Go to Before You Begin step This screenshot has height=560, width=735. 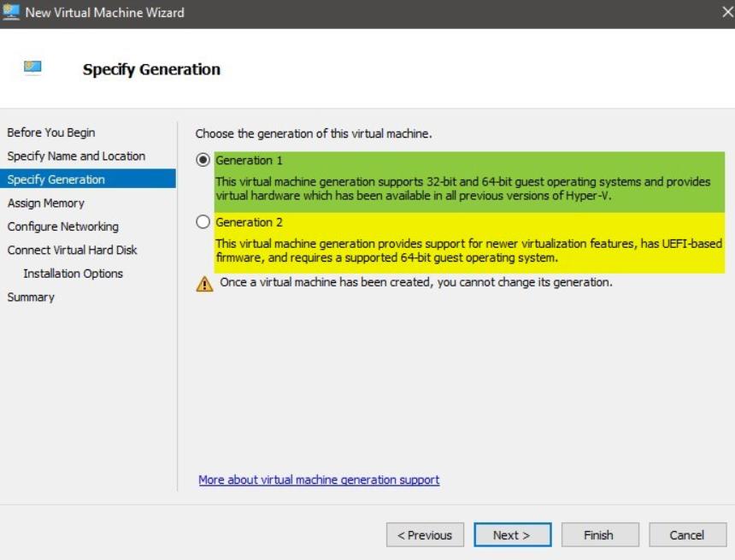[51, 133]
